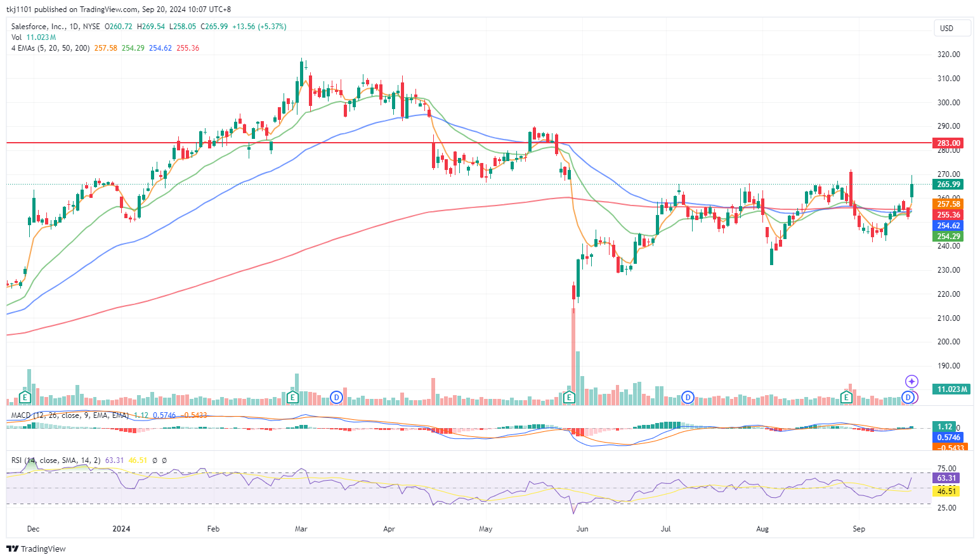Click the TradingView logo at bottom left

pos(36,549)
